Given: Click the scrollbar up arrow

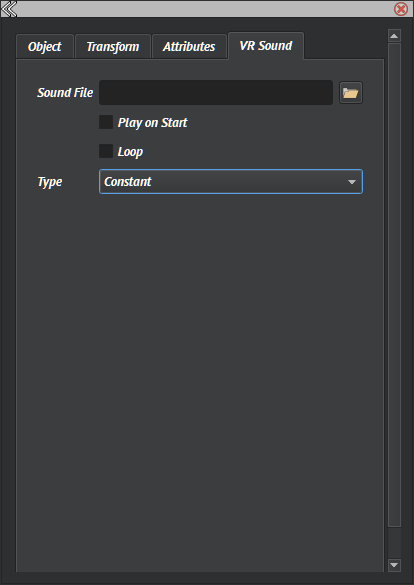Looking at the screenshot, I should point(394,36).
